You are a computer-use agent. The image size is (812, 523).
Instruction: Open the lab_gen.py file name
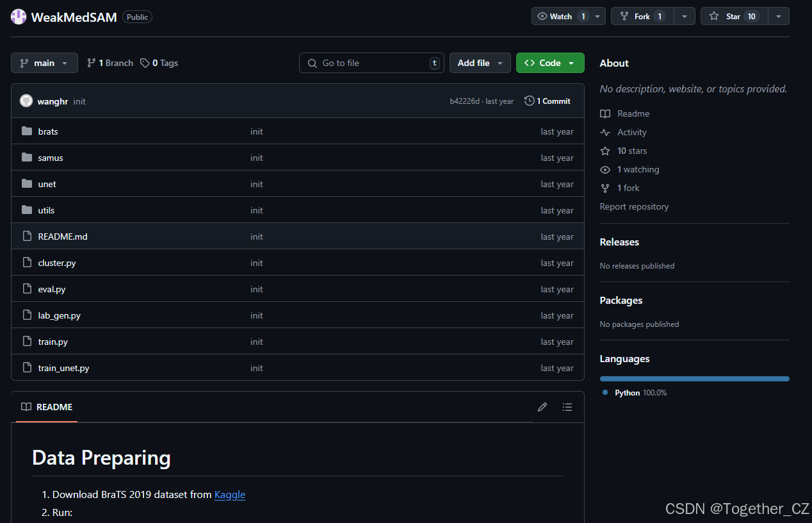click(60, 315)
